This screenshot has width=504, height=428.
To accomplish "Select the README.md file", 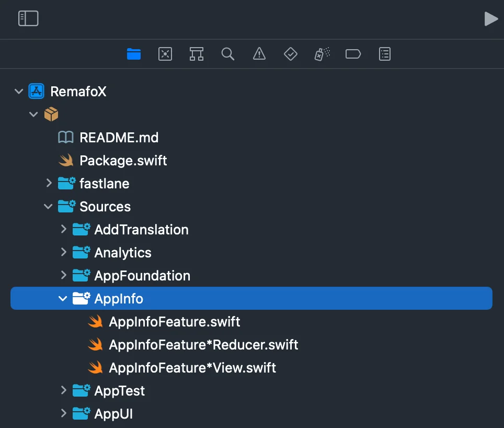I will click(119, 138).
